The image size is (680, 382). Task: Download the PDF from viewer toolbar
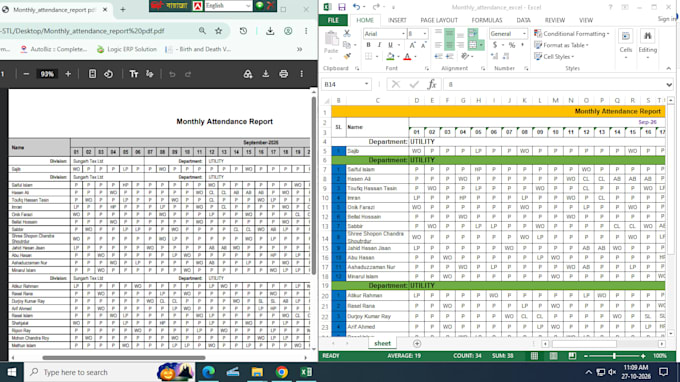tap(265, 74)
